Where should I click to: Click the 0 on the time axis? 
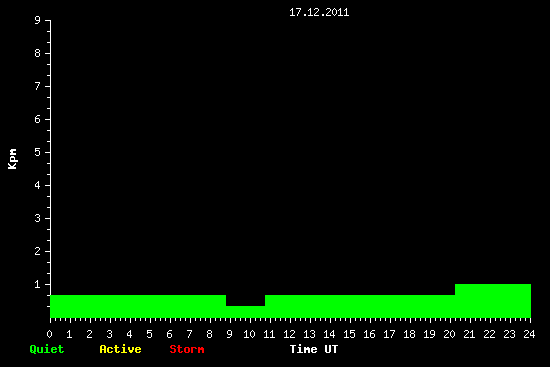[x=49, y=334]
